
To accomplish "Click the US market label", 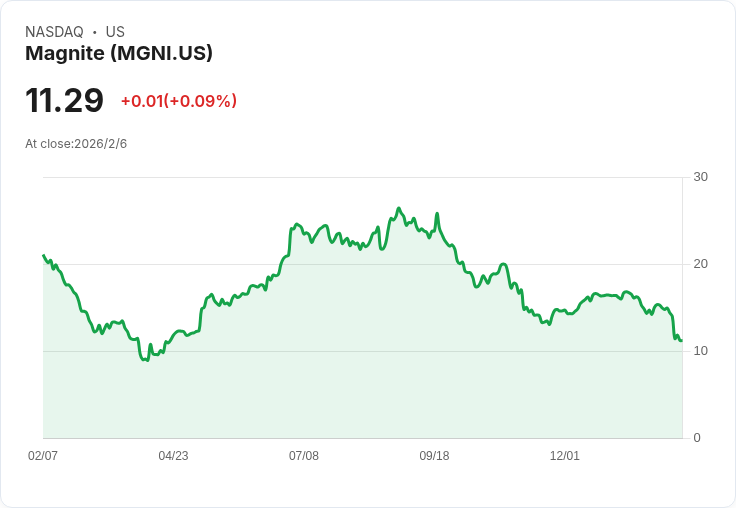I will [x=115, y=31].
